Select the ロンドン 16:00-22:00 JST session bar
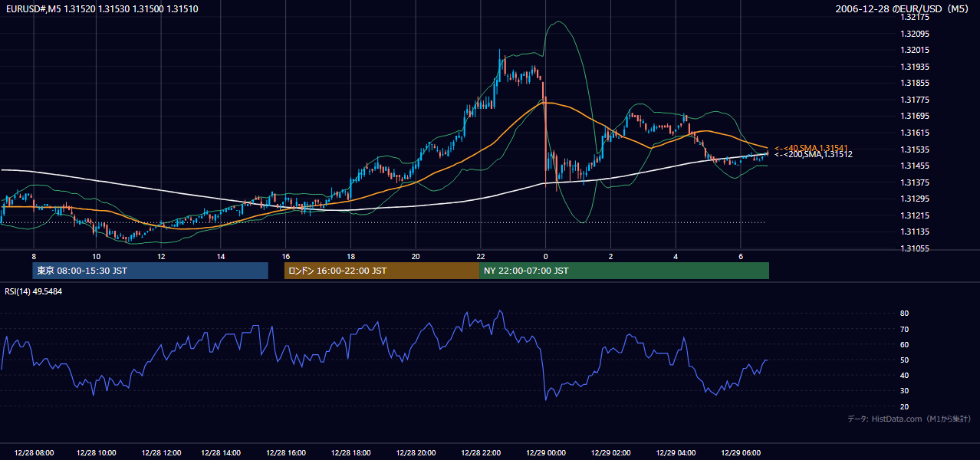The width and height of the screenshot is (980, 460). [x=382, y=271]
